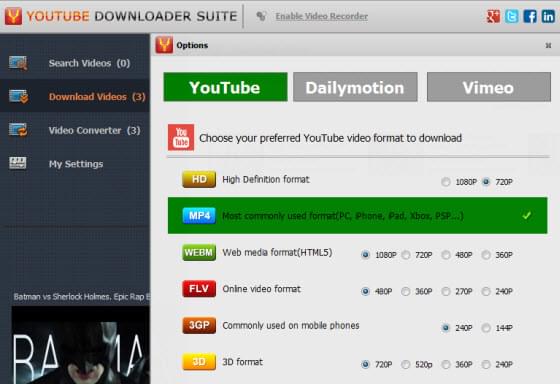
Task: Open My Settings in sidebar
Action: pyautogui.click(x=75, y=164)
